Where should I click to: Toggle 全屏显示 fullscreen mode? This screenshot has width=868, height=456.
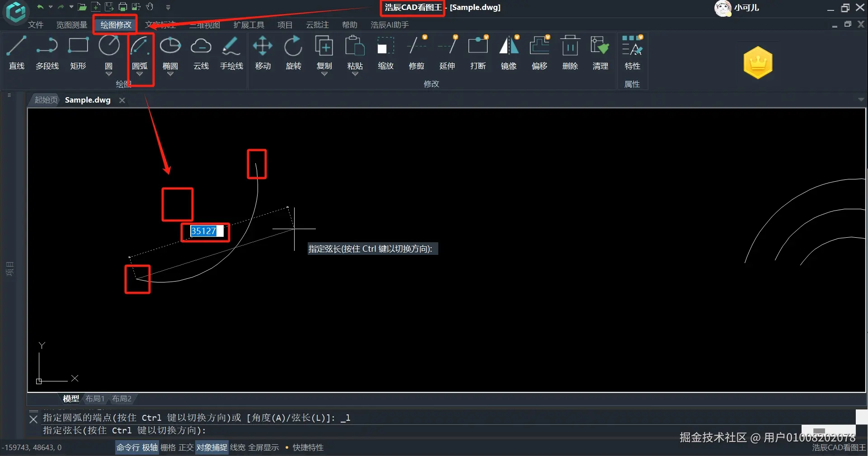(263, 447)
